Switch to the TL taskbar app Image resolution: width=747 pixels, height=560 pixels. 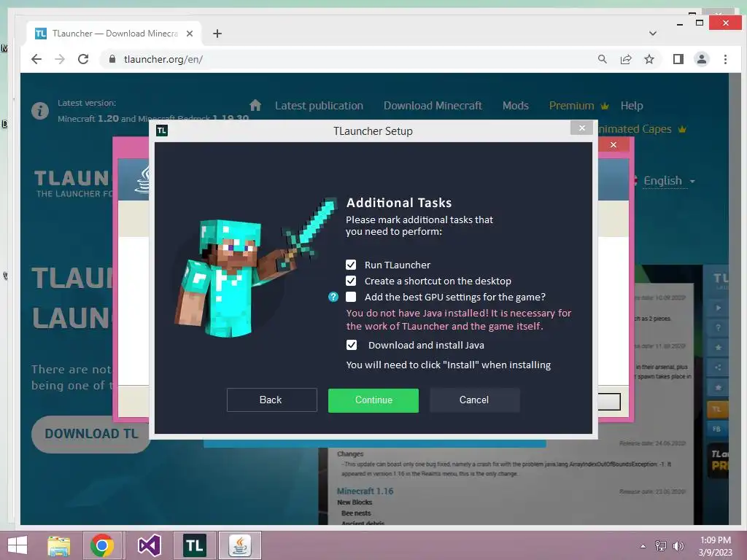click(x=194, y=545)
